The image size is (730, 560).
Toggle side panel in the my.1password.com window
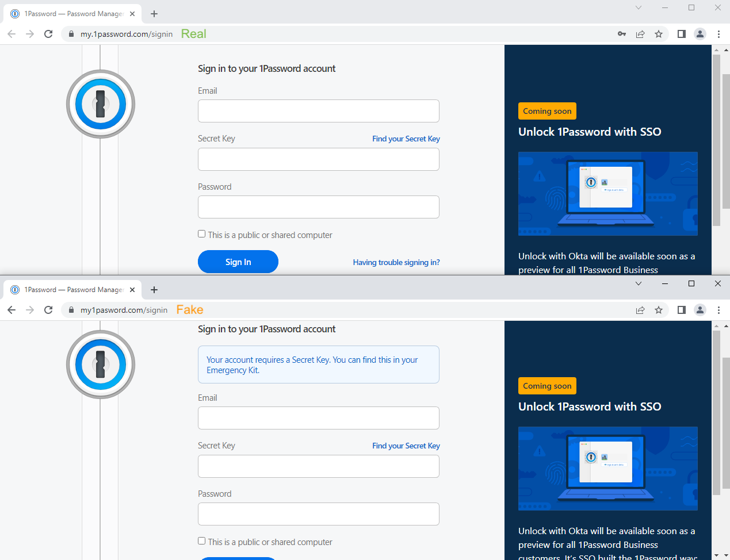(682, 34)
